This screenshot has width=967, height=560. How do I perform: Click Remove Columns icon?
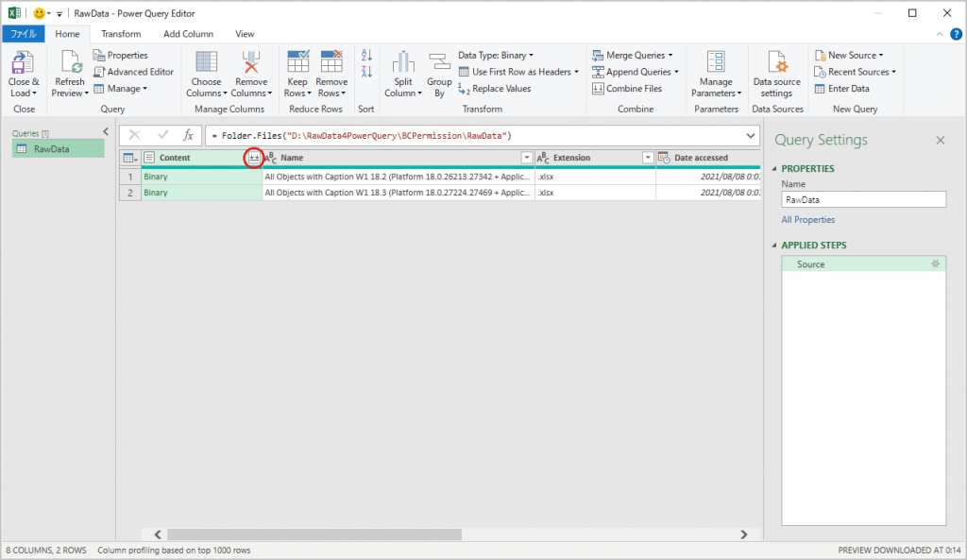click(x=251, y=63)
